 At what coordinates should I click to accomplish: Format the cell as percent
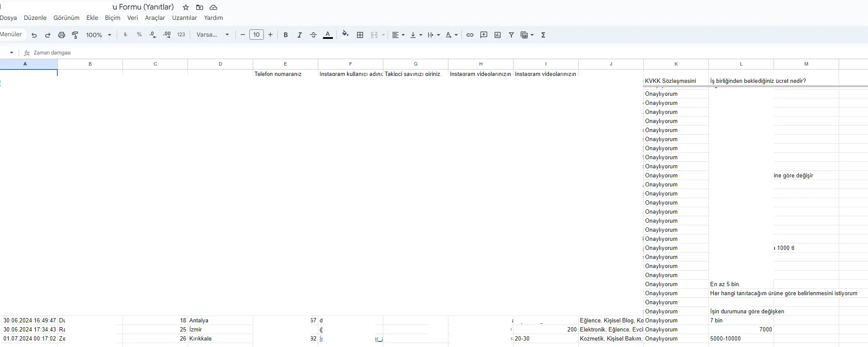[x=139, y=35]
